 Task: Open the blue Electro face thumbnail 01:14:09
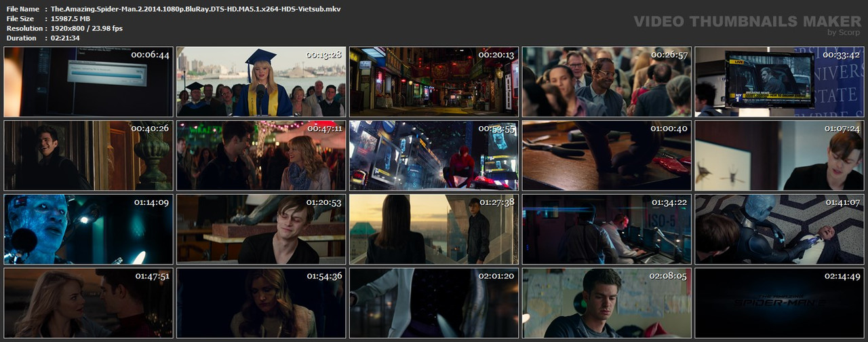[x=88, y=230]
